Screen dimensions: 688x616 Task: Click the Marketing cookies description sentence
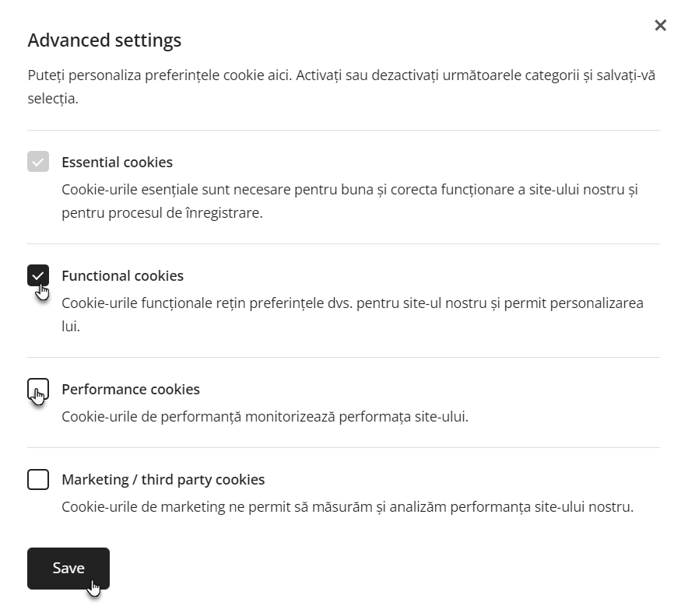point(348,507)
